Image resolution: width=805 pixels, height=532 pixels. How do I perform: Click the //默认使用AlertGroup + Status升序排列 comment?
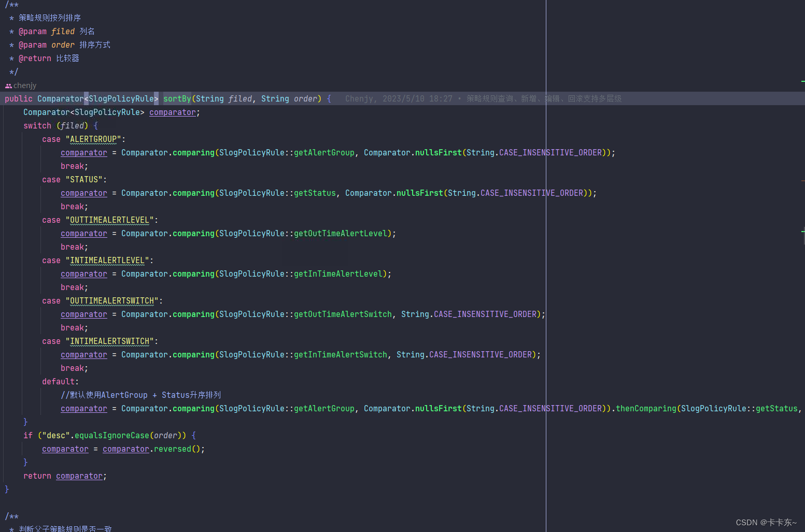140,395
